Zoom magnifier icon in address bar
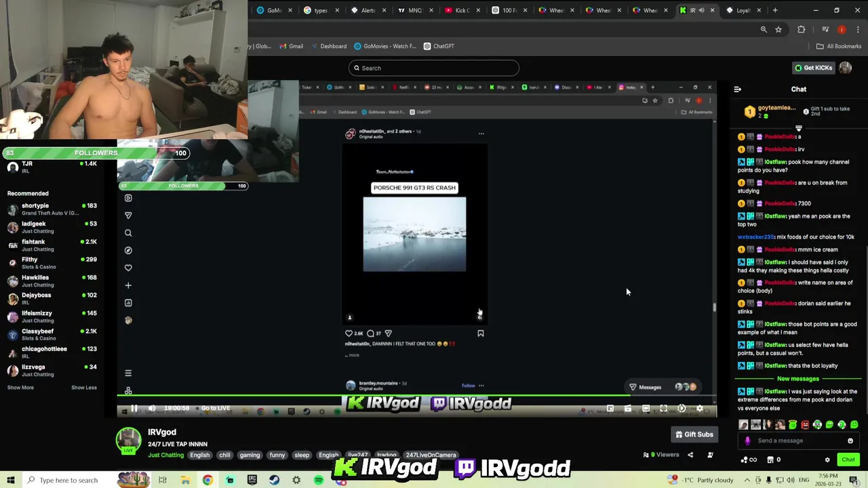 pyautogui.click(x=764, y=30)
